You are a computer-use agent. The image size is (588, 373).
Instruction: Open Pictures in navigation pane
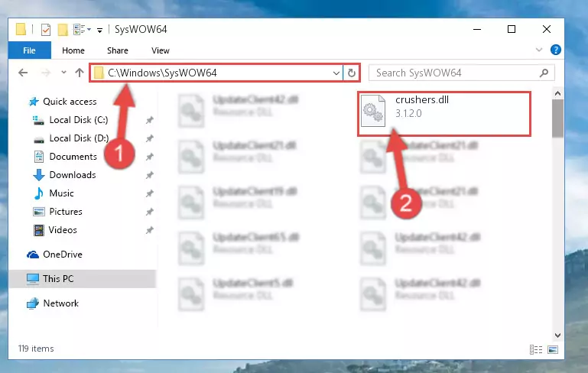click(66, 212)
